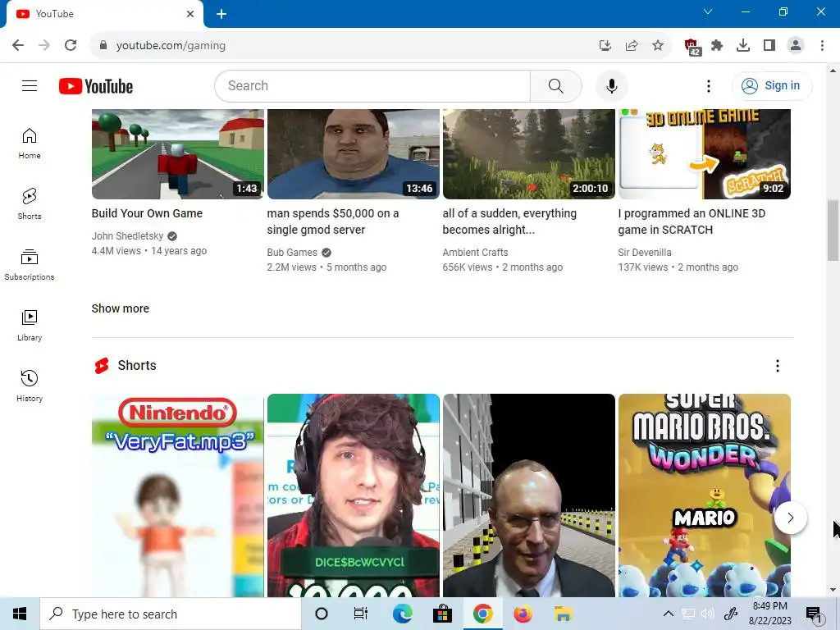Toggle the Chrome side panel
This screenshot has height=630, width=840.
[769, 46]
